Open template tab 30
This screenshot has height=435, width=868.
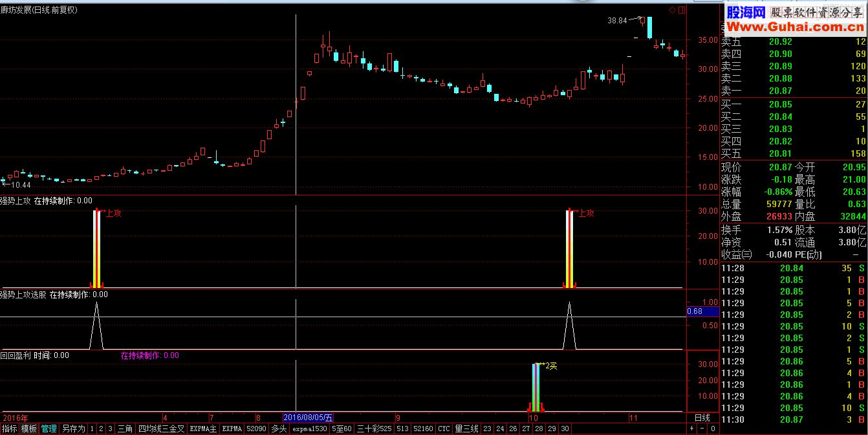point(565,429)
